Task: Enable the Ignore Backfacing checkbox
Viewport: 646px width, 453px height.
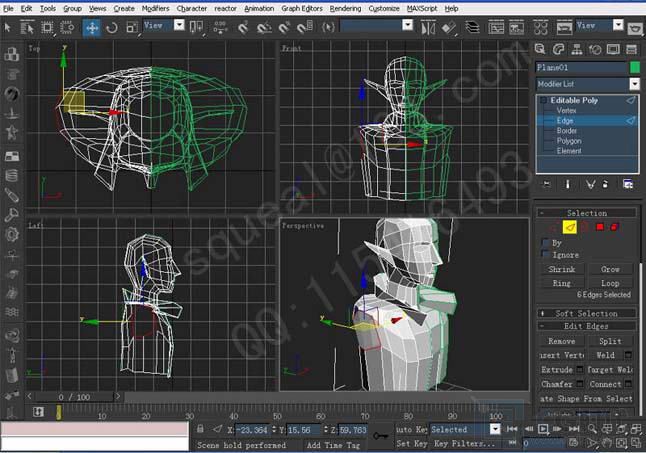Action: coord(545,254)
